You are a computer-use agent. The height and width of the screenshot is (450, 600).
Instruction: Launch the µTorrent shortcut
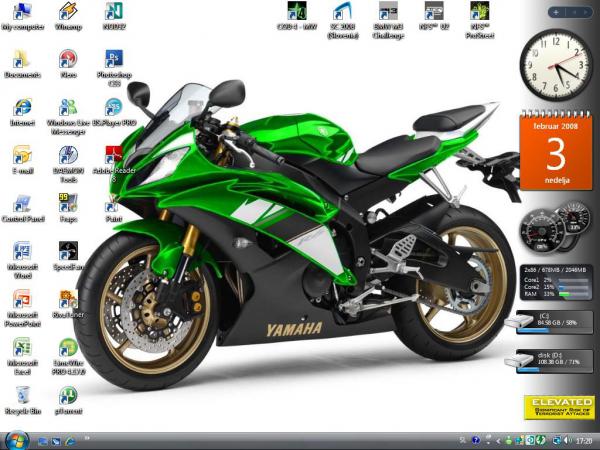coord(68,395)
